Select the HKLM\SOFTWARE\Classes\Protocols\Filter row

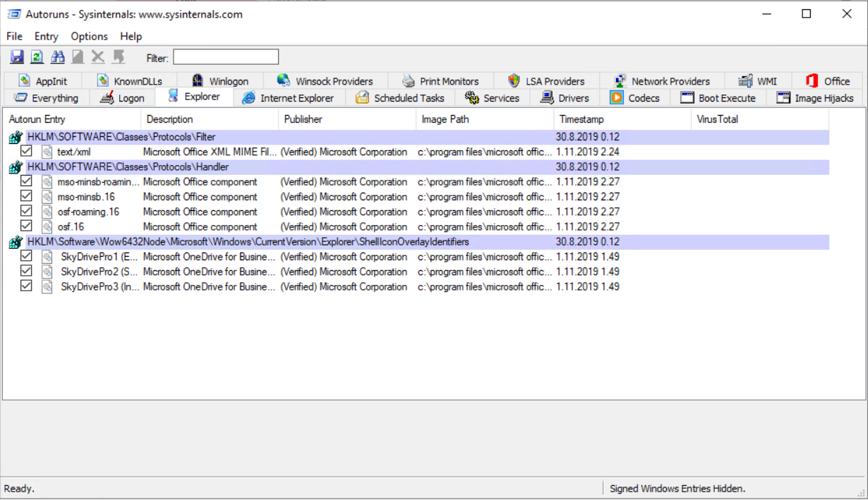[x=416, y=138]
